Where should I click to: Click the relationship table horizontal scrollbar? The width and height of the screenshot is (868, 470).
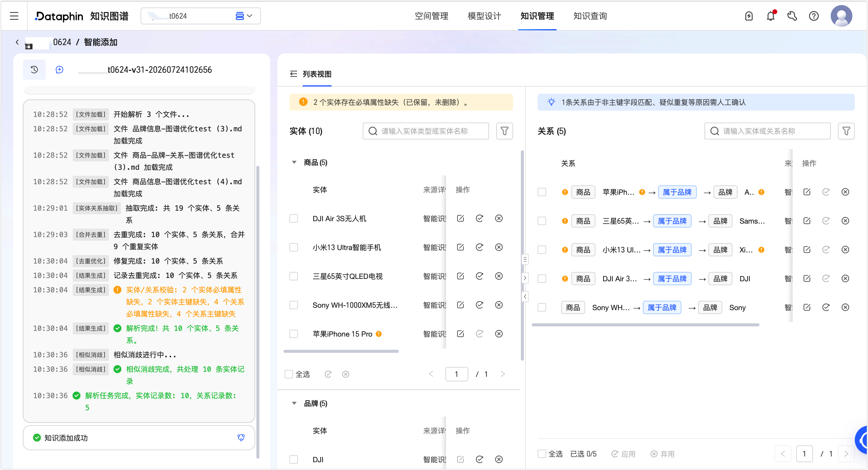pos(645,325)
